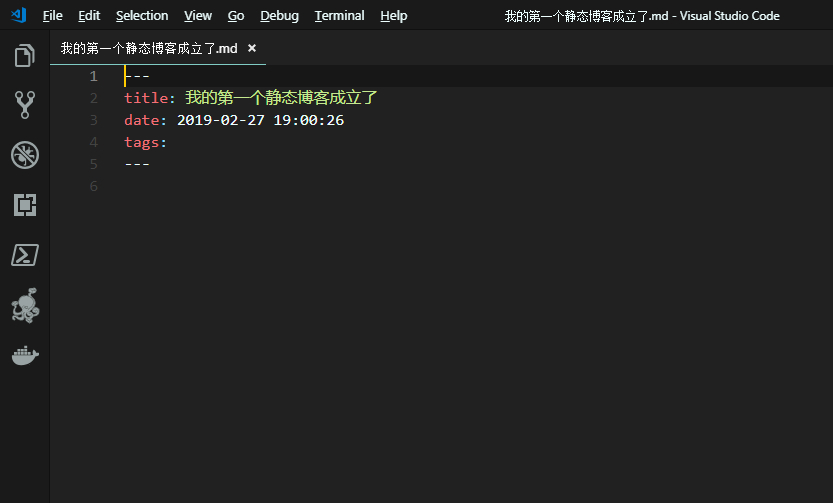Open the Debug menu
This screenshot has width=833, height=503.
[x=279, y=16]
